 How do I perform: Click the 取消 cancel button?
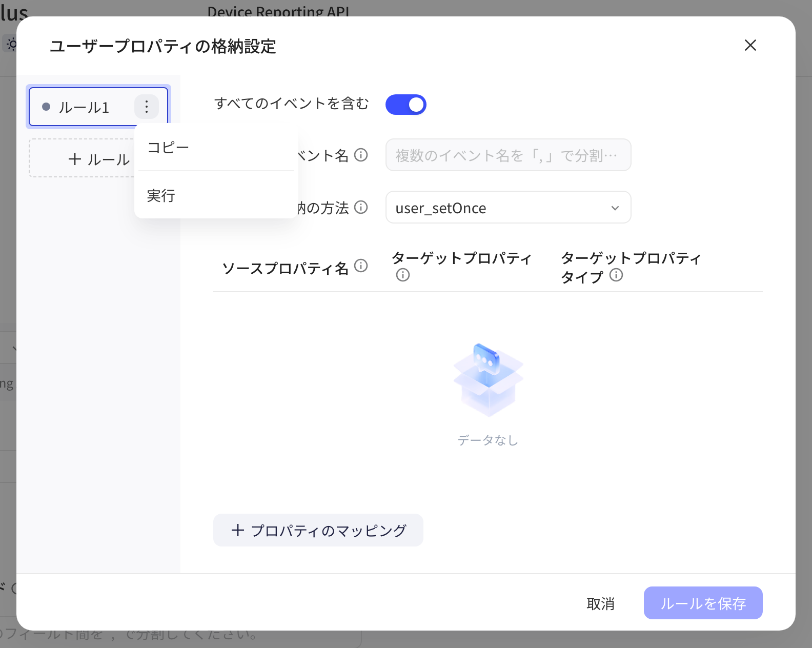coord(600,603)
